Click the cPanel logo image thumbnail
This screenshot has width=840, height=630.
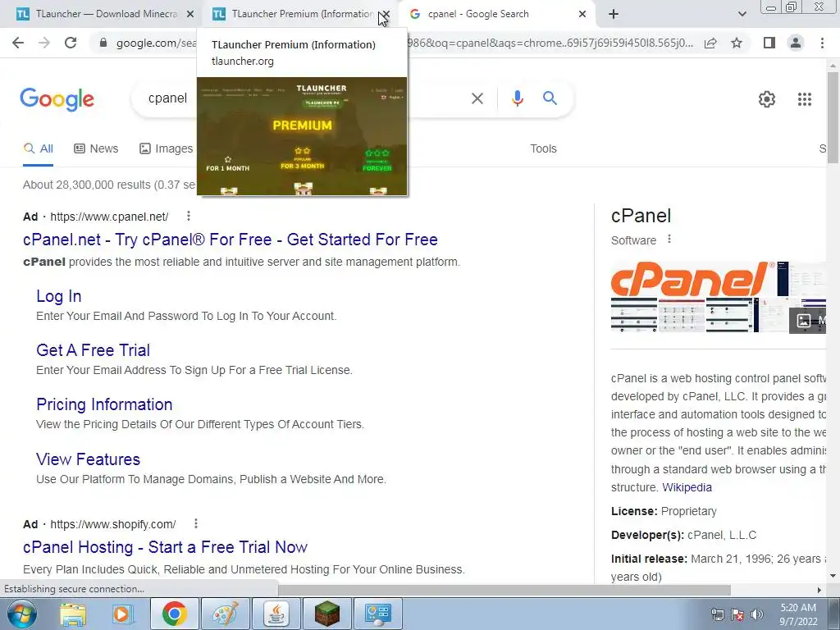[693, 279]
